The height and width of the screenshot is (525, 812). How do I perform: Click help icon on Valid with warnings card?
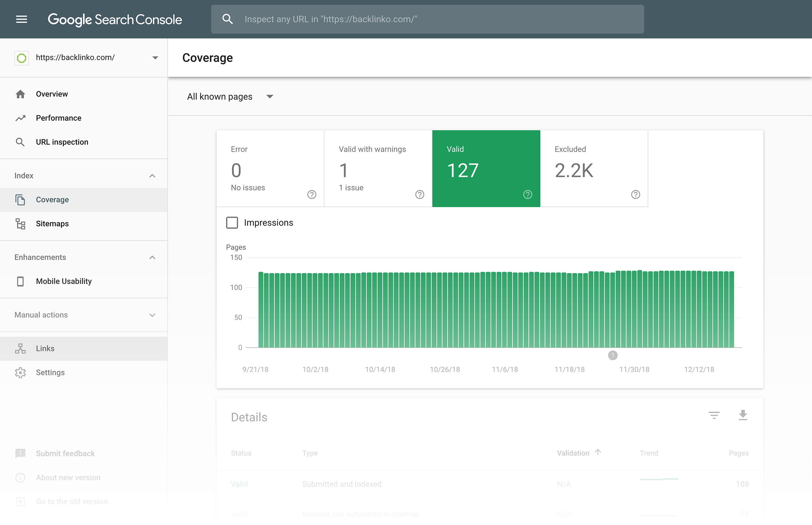420,194
